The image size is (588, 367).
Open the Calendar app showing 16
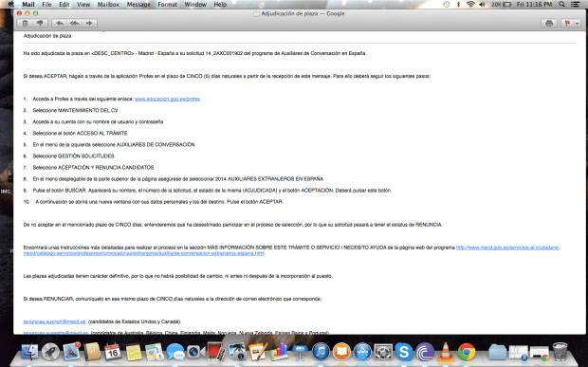click(x=113, y=352)
